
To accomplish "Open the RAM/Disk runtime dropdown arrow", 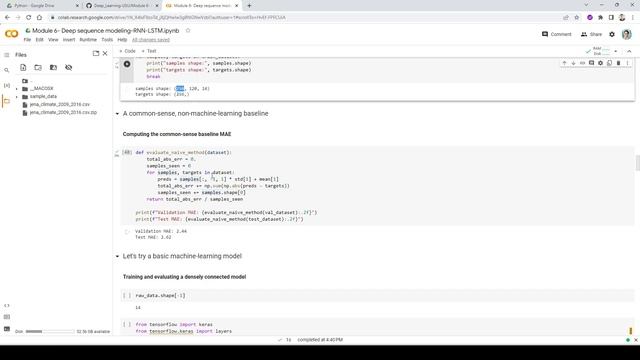I will tap(616, 51).
